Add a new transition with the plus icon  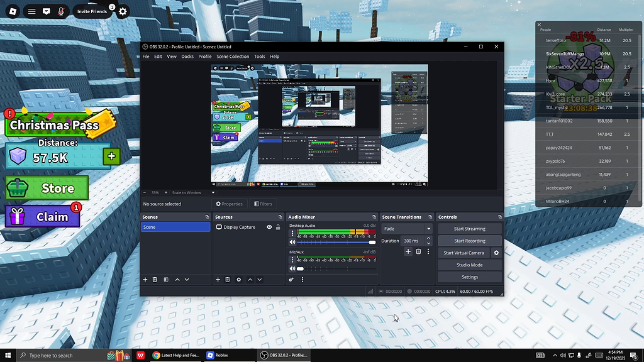408,251
